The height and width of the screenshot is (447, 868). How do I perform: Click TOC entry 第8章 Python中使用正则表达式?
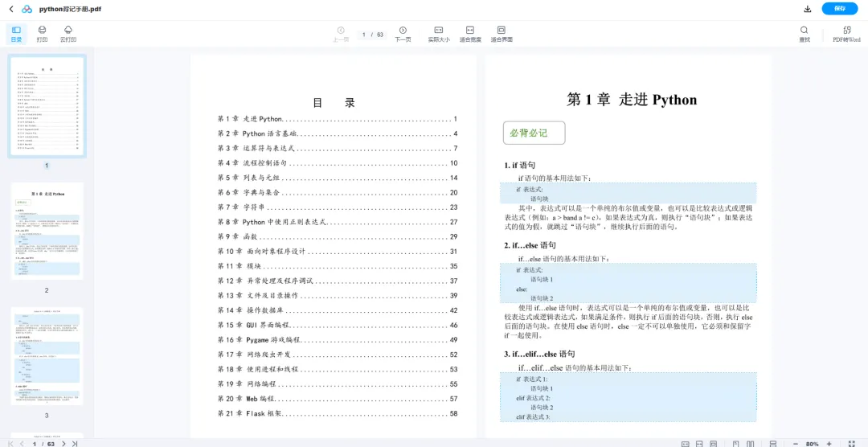(x=338, y=222)
